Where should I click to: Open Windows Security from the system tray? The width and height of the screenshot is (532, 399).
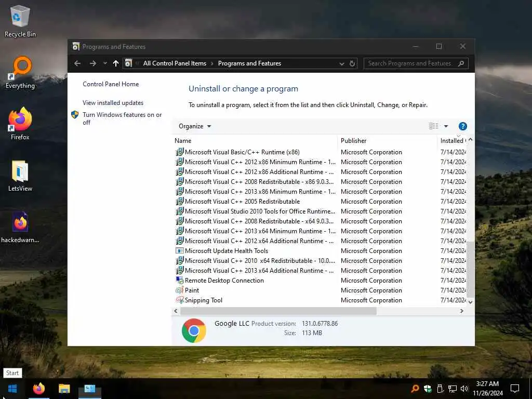[428, 389]
